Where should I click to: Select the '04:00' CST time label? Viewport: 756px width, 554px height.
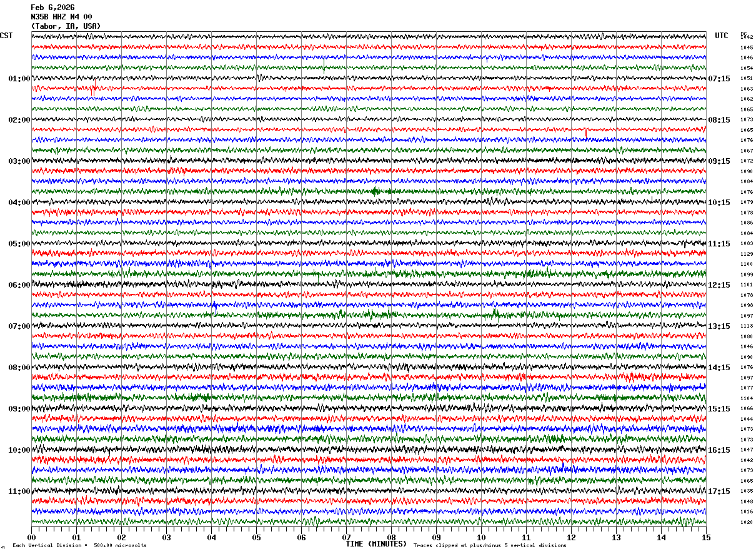(x=19, y=203)
